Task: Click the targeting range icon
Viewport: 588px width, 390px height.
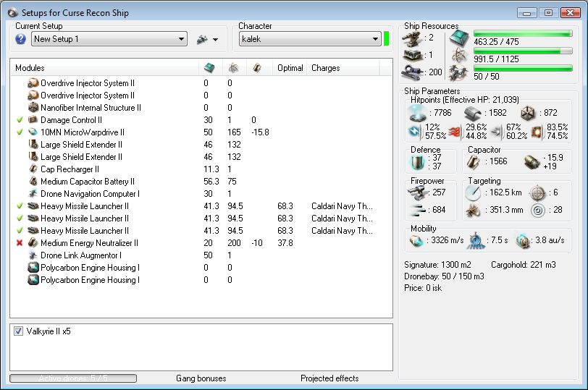Action: point(474,192)
